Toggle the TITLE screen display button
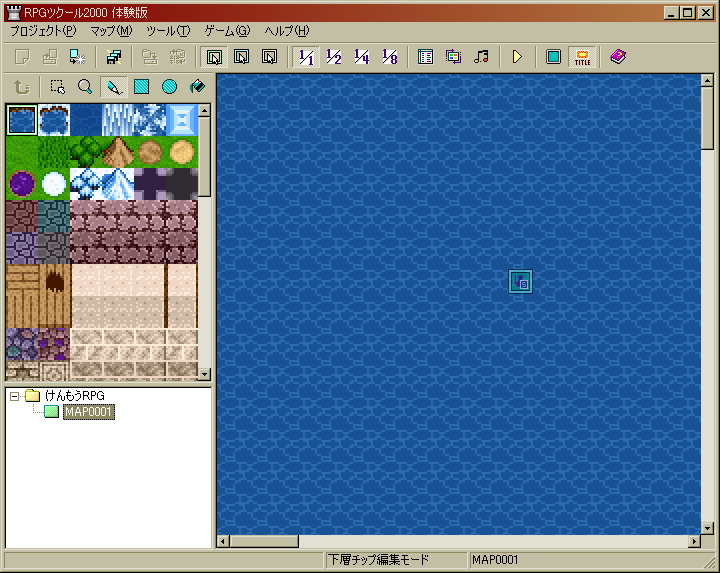 coord(581,57)
